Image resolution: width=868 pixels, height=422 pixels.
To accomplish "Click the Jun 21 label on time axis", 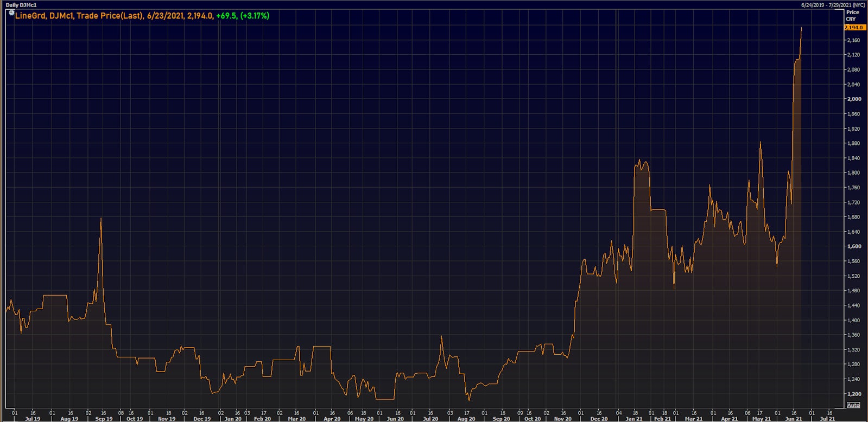I will pyautogui.click(x=794, y=419).
